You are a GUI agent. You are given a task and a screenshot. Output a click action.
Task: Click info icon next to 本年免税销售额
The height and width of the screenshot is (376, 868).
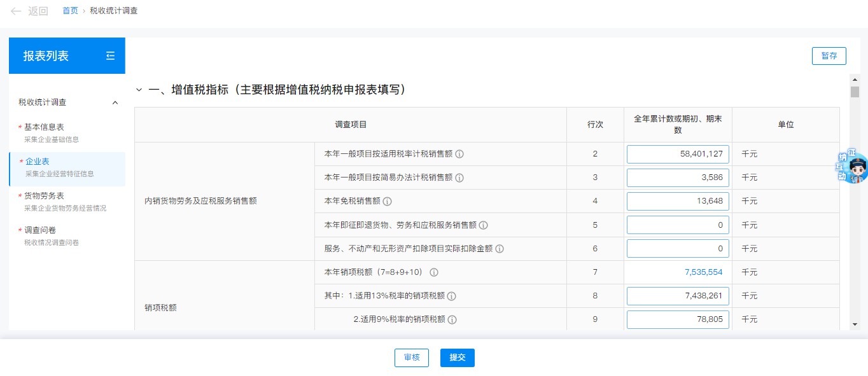pyautogui.click(x=387, y=201)
